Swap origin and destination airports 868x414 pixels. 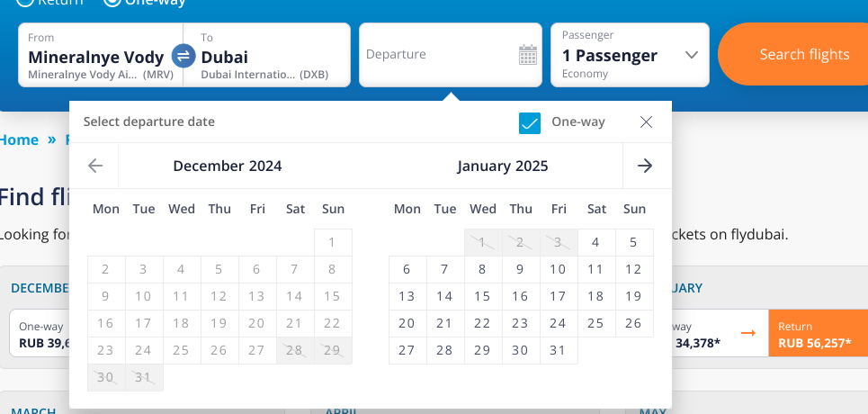pos(183,56)
